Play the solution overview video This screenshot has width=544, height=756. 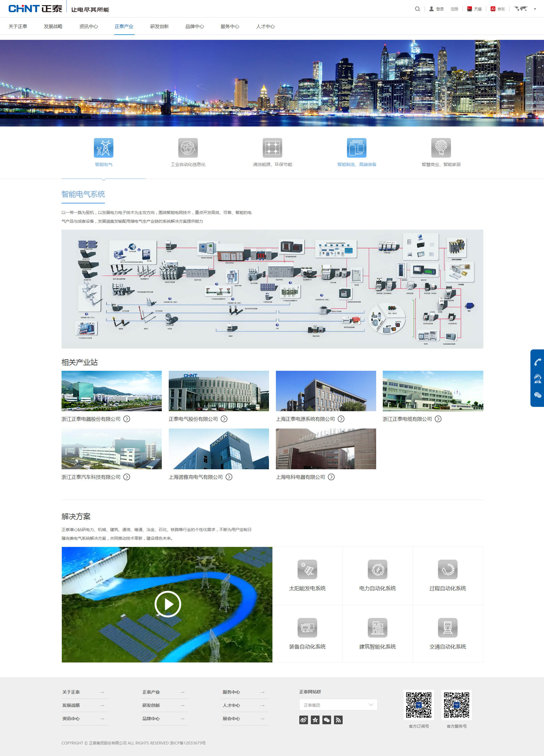(x=168, y=604)
